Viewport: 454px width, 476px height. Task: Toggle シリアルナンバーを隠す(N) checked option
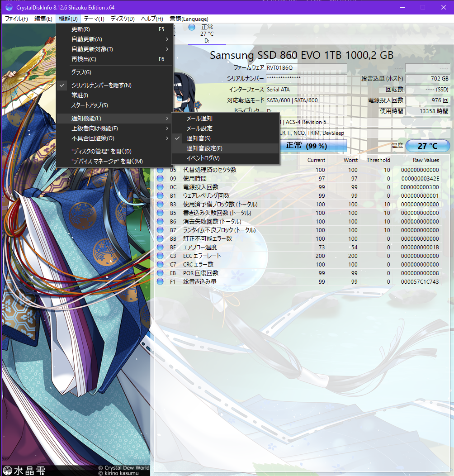coord(115,86)
